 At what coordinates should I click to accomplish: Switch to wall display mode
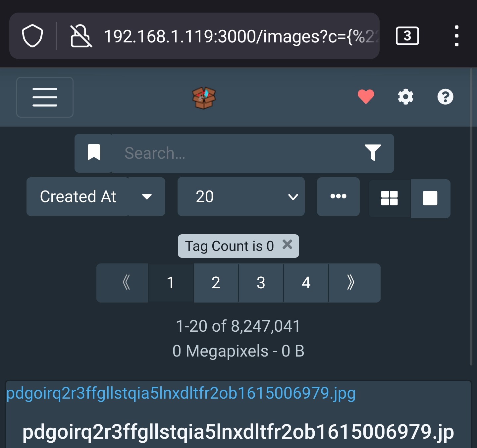pos(430,198)
